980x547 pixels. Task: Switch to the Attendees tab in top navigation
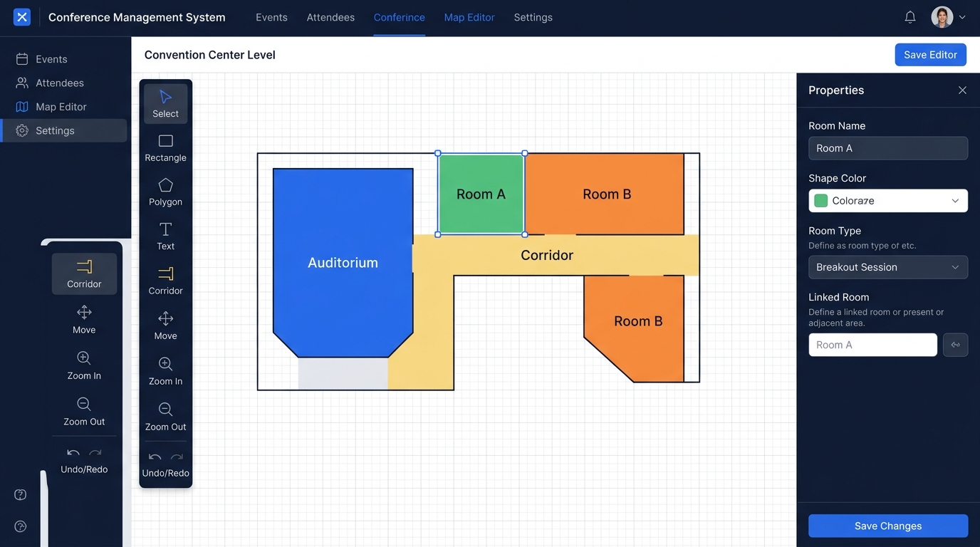tap(330, 17)
